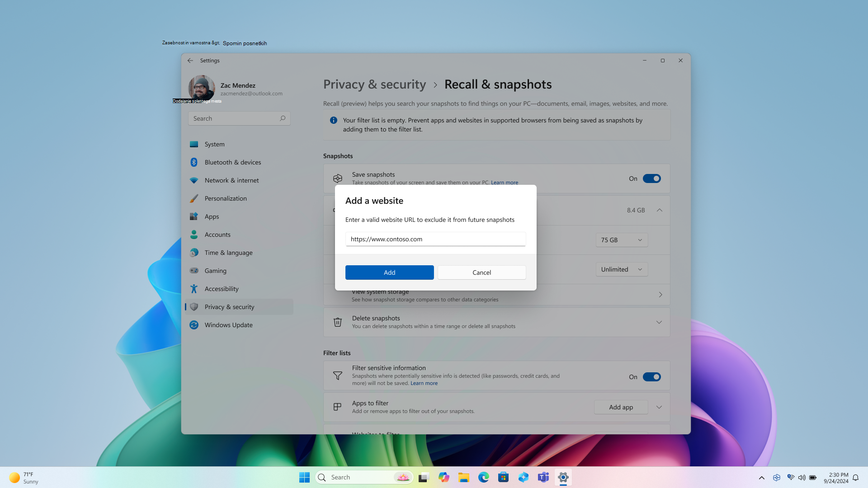Image resolution: width=868 pixels, height=488 pixels.
Task: Click the Save snapshots camera icon
Action: point(337,178)
